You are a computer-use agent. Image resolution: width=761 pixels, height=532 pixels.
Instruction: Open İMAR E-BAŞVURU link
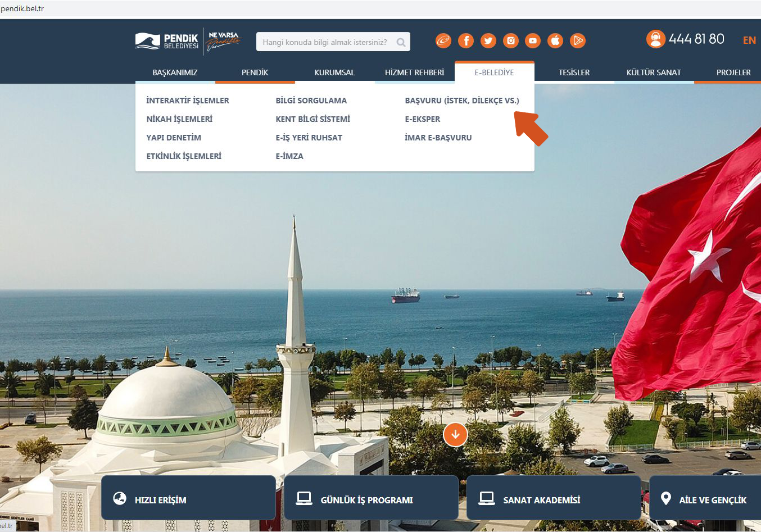438,137
